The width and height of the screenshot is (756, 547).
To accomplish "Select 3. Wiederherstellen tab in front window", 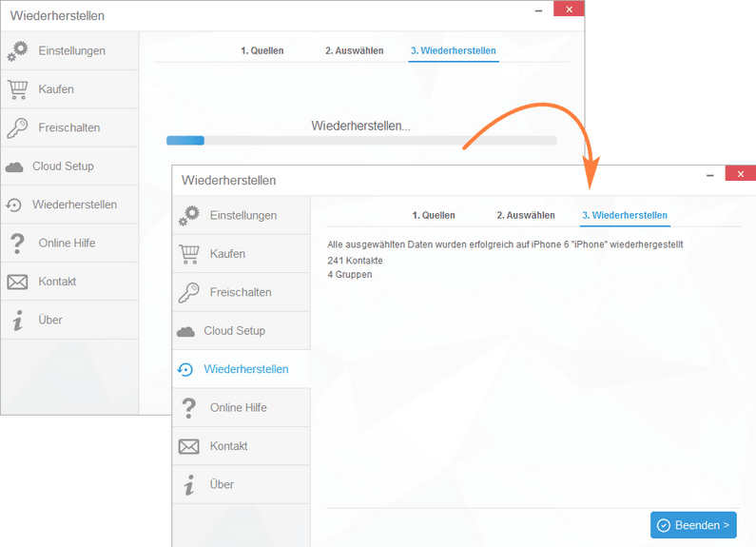I will tap(625, 215).
